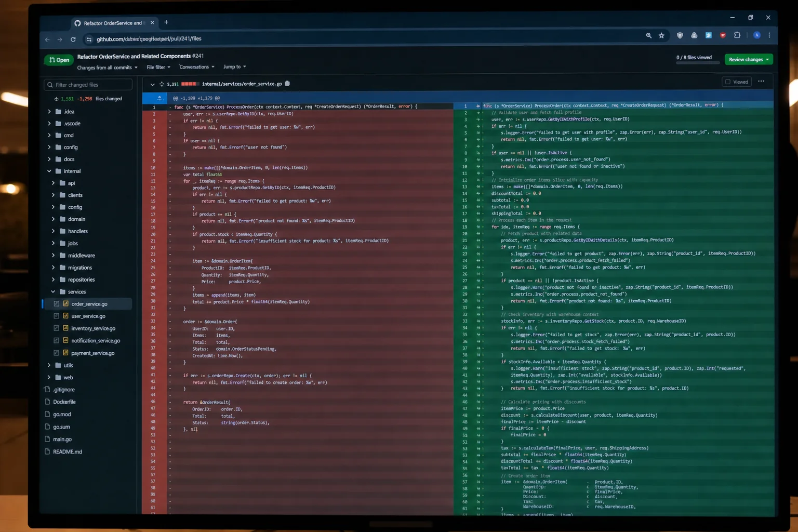Click the .gitignore file icon
The height and width of the screenshot is (532, 798).
click(x=47, y=390)
